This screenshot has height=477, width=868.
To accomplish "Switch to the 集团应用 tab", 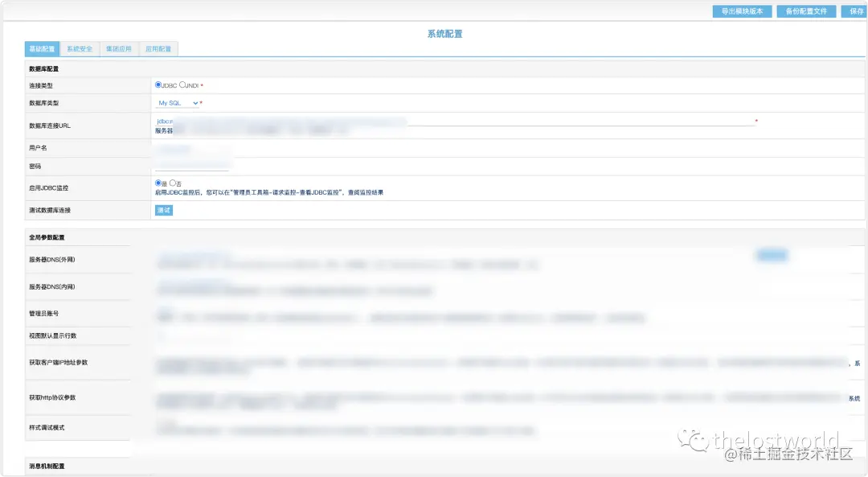I will [x=119, y=49].
